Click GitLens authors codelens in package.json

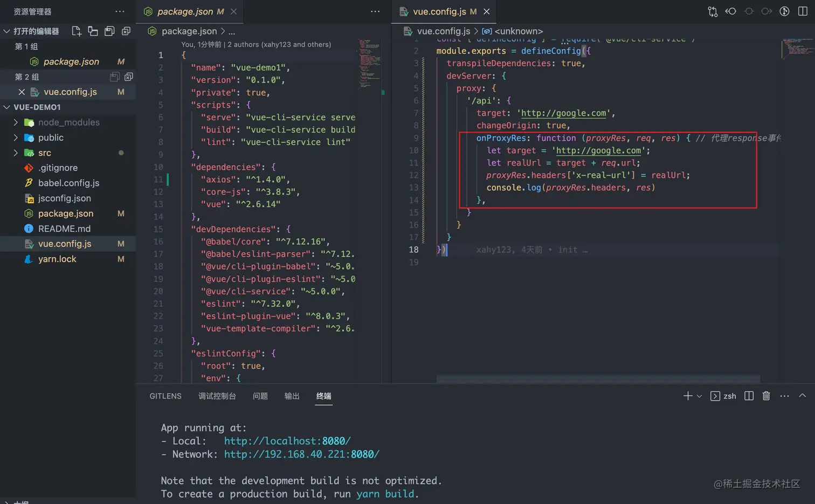point(256,45)
